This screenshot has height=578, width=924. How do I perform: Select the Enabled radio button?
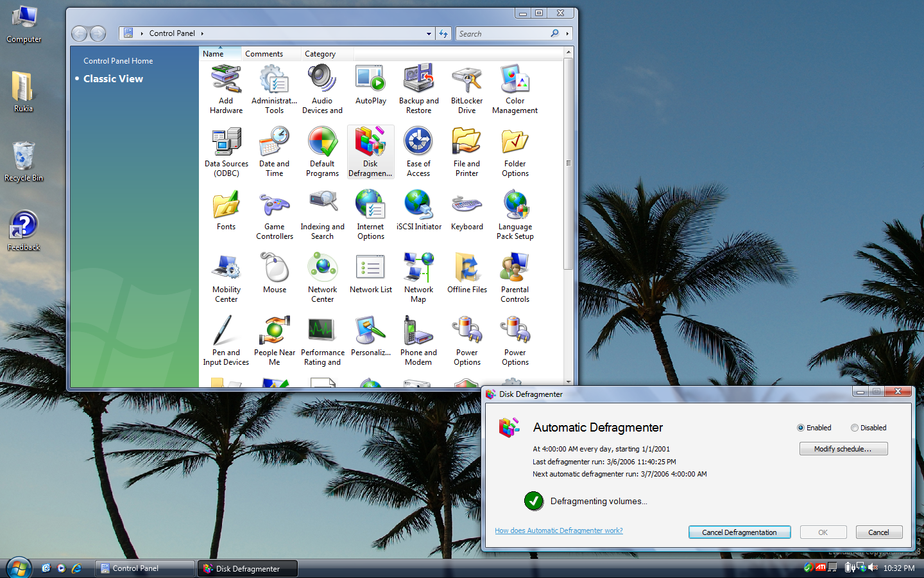point(801,428)
